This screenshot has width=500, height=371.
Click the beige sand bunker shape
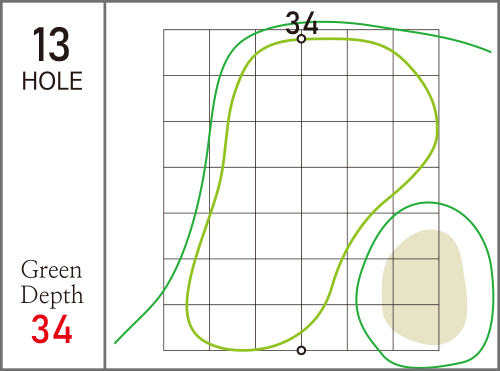tap(424, 287)
